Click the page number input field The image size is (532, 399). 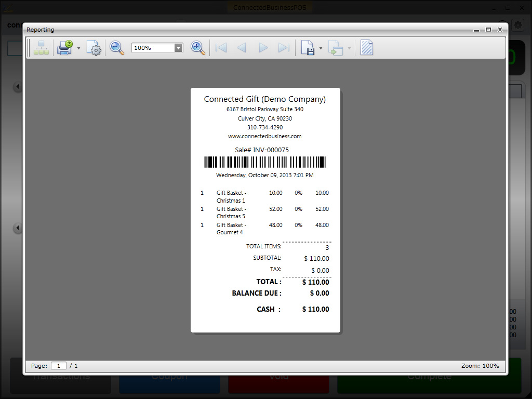(58, 366)
